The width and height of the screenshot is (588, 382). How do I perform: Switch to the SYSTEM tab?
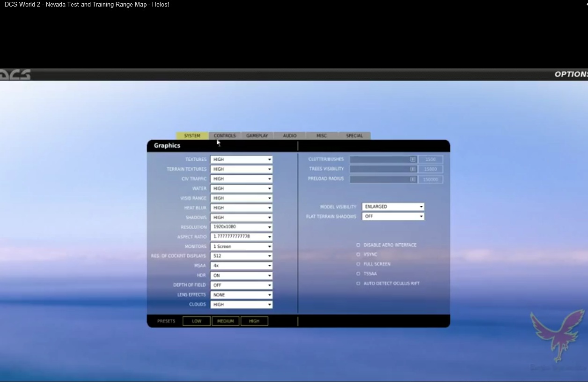(x=192, y=136)
